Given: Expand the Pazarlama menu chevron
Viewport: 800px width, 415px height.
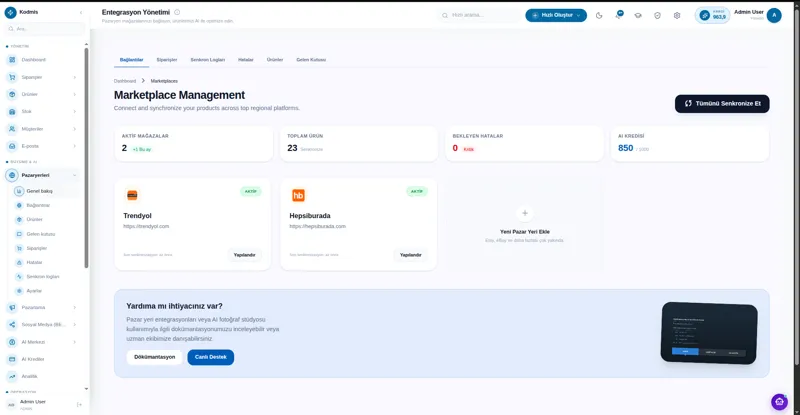Looking at the screenshot, I should [x=74, y=307].
